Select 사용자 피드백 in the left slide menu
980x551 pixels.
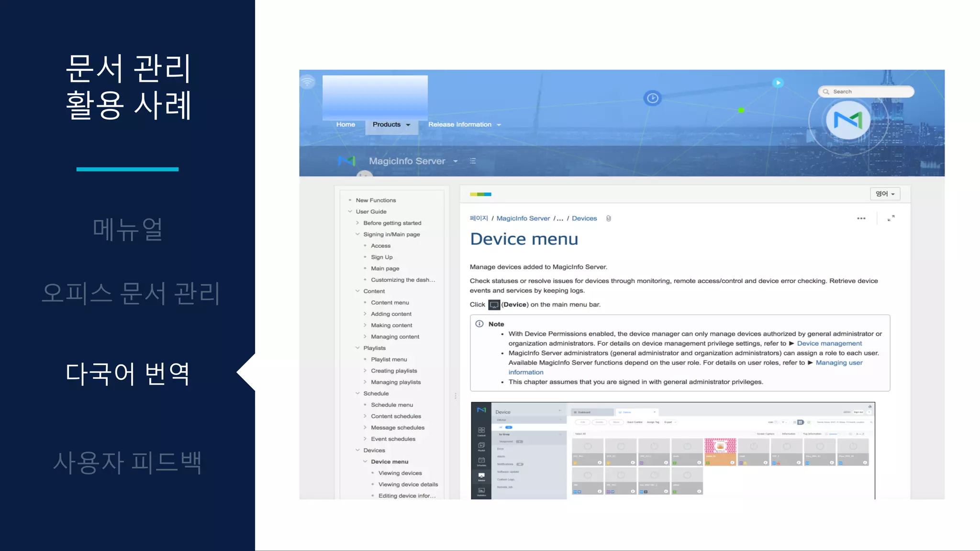point(127,462)
